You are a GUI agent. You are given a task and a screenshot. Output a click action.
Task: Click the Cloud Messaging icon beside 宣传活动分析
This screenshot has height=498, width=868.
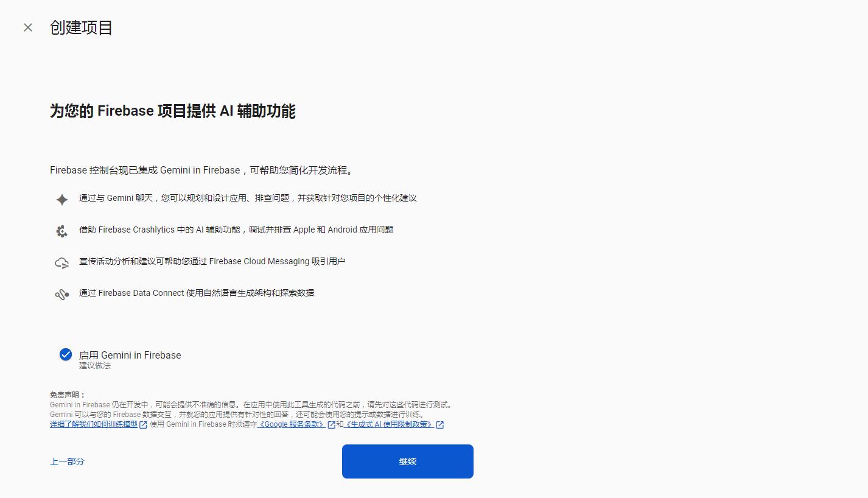pyautogui.click(x=62, y=263)
